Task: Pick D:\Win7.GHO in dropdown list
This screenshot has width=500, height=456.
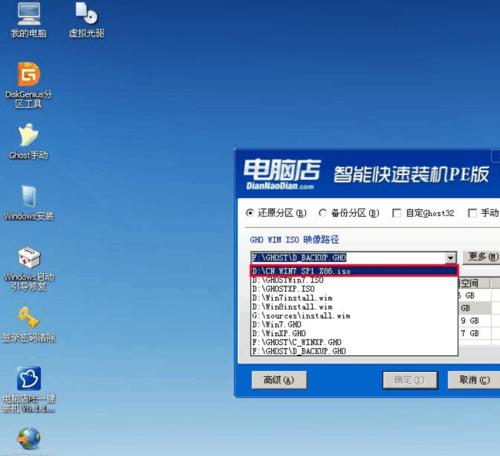Action: [x=354, y=324]
